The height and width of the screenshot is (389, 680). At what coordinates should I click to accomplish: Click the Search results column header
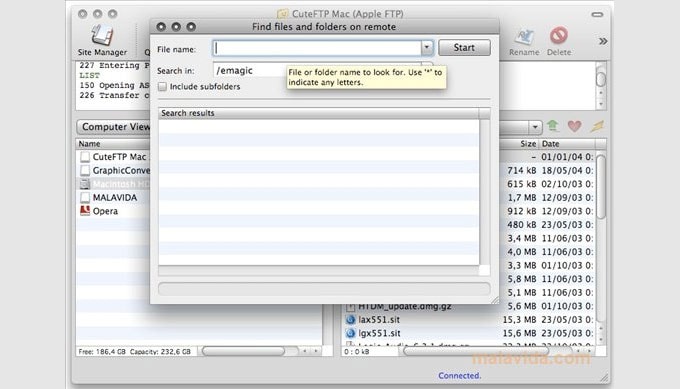(319, 113)
